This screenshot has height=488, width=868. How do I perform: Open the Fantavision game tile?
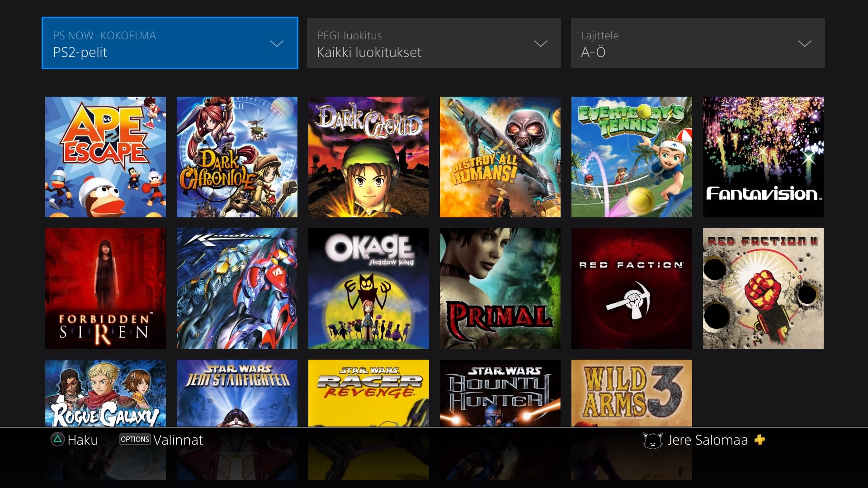point(763,156)
